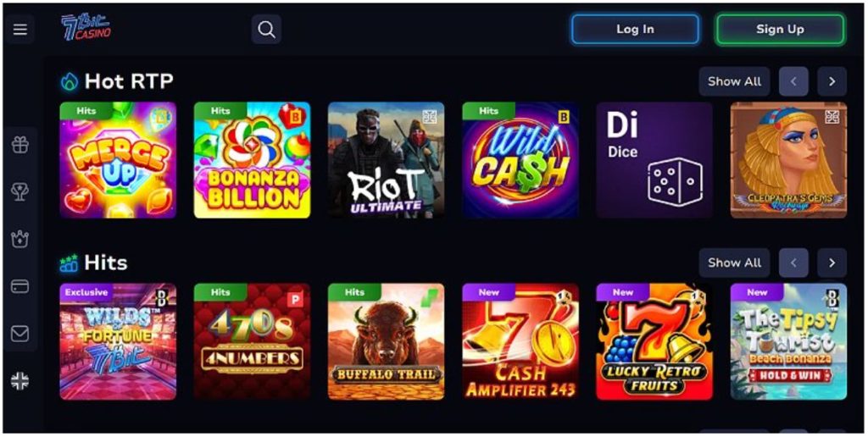The image size is (868, 437).
Task: Go to next Hot RTP games arrow
Action: click(x=832, y=82)
